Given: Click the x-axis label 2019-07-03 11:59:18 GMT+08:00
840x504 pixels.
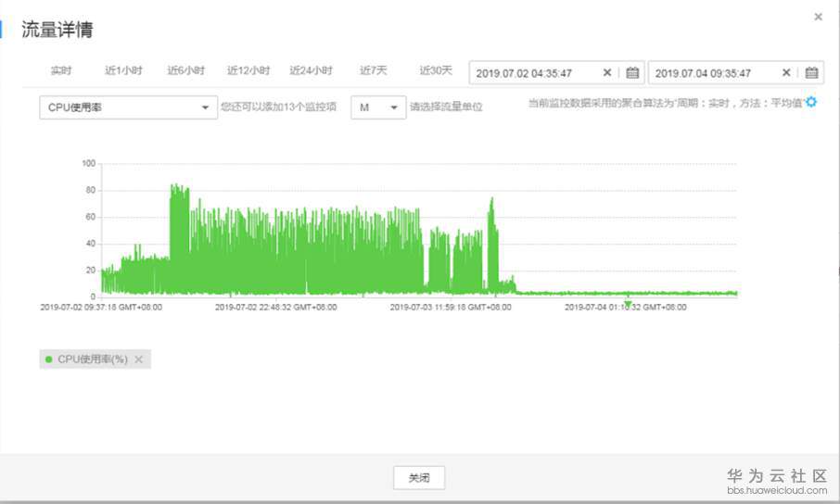Looking at the screenshot, I should 451,308.
